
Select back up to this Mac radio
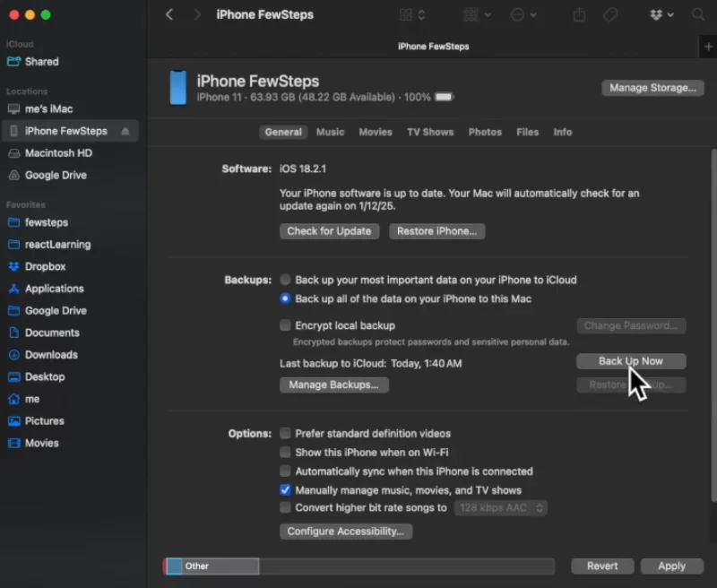pyautogui.click(x=285, y=298)
